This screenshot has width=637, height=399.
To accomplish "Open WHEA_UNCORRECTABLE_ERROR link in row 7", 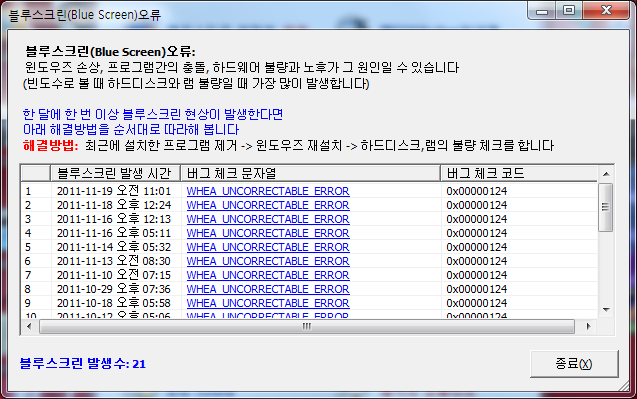I will [268, 275].
